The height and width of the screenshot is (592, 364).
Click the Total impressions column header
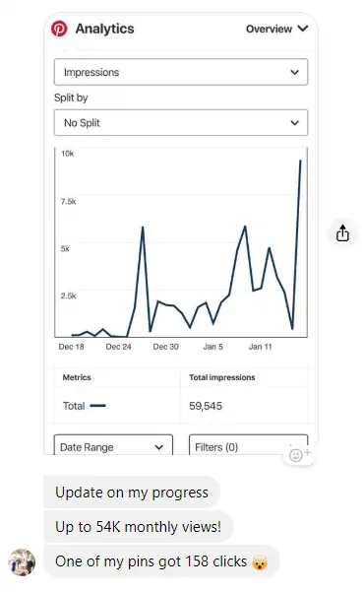point(221,377)
